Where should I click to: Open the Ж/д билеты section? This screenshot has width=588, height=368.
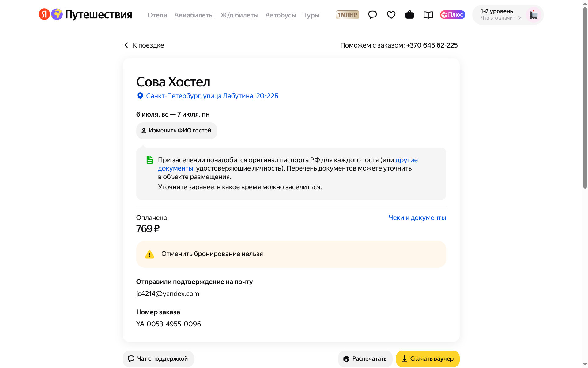[x=239, y=15]
